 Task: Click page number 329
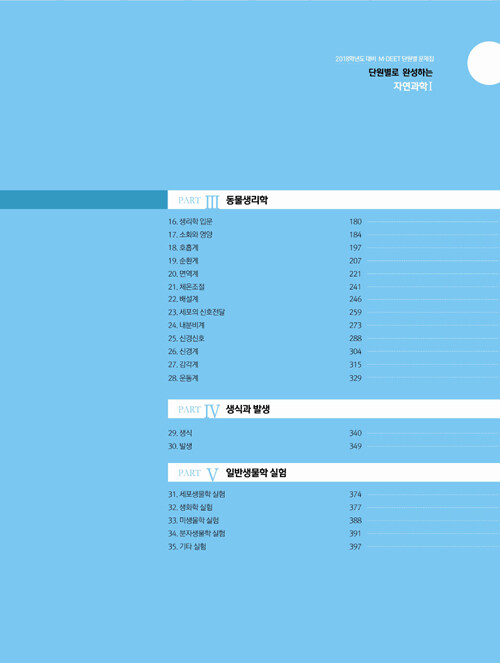(x=355, y=378)
